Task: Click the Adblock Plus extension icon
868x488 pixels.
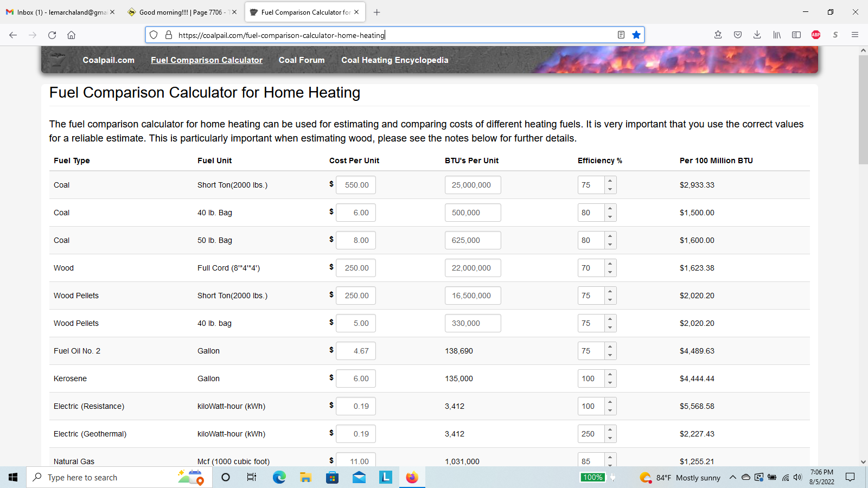Action: coord(815,35)
